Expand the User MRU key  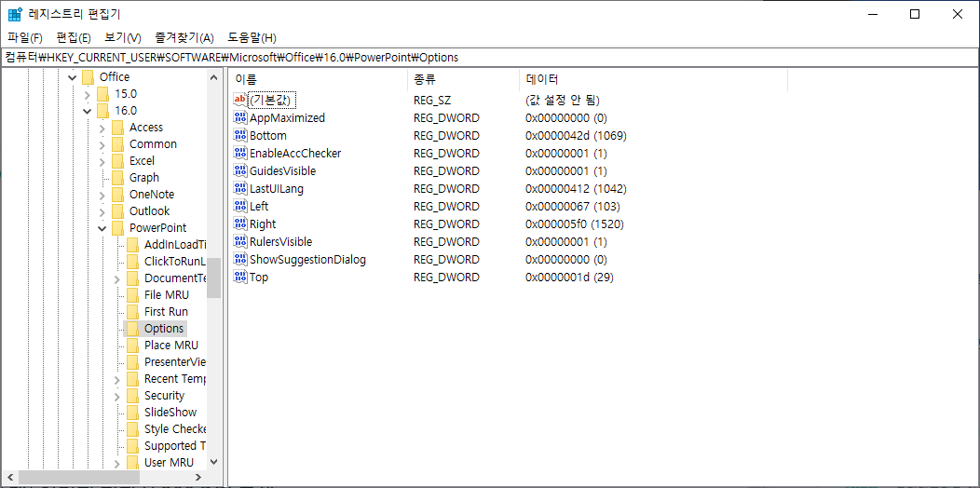116,463
